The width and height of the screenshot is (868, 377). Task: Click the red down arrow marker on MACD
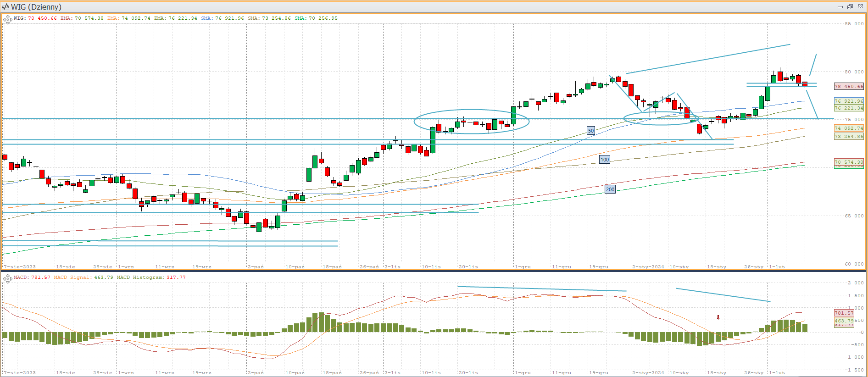click(x=718, y=317)
